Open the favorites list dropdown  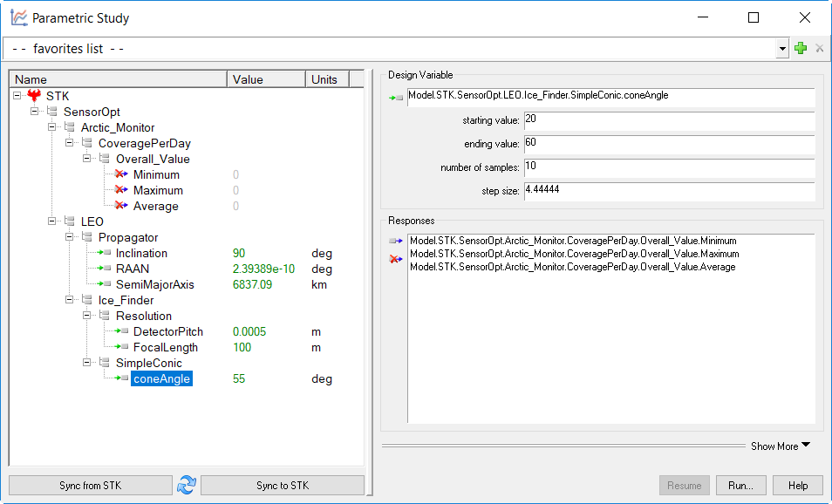[x=782, y=50]
